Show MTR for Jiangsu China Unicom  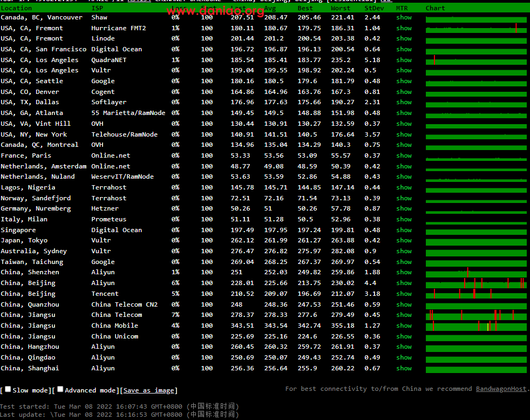tap(404, 336)
